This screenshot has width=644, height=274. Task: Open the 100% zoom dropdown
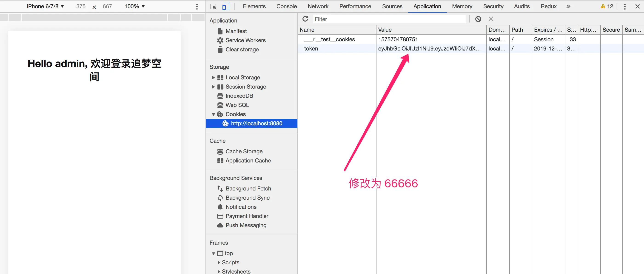tap(134, 6)
